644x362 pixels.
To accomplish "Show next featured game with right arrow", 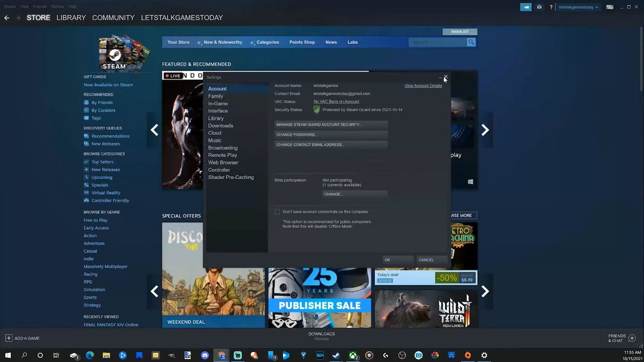I will click(485, 130).
